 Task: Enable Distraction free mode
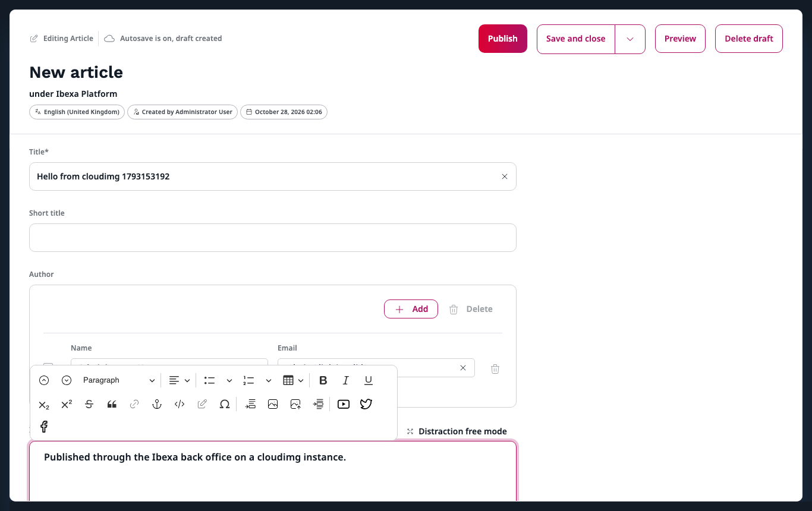(457, 431)
